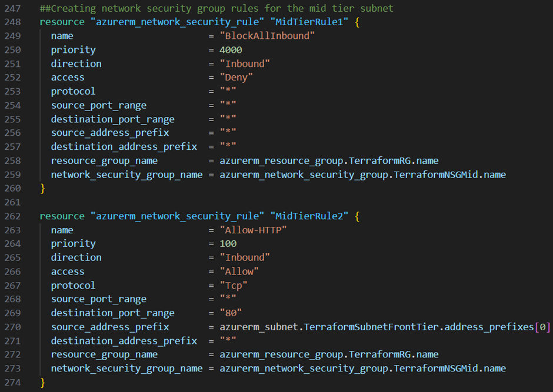The height and width of the screenshot is (392, 553).
Task: Click the "BlockAllInbound" name string value
Action: (267, 36)
